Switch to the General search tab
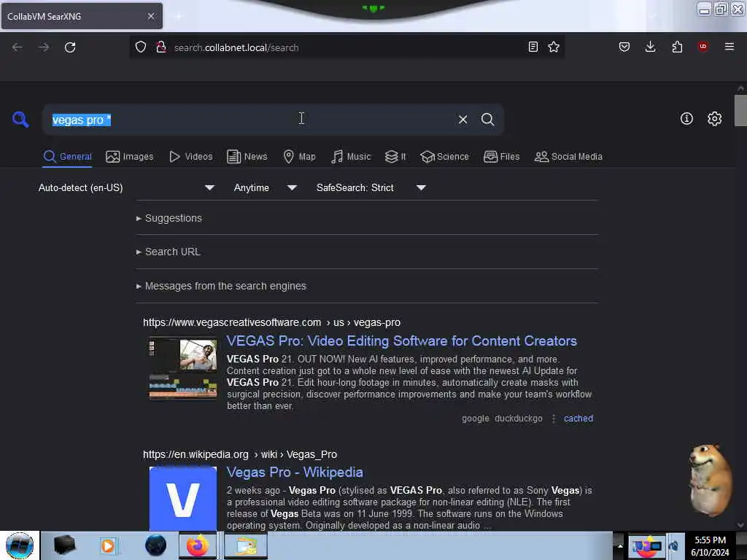 click(x=68, y=157)
